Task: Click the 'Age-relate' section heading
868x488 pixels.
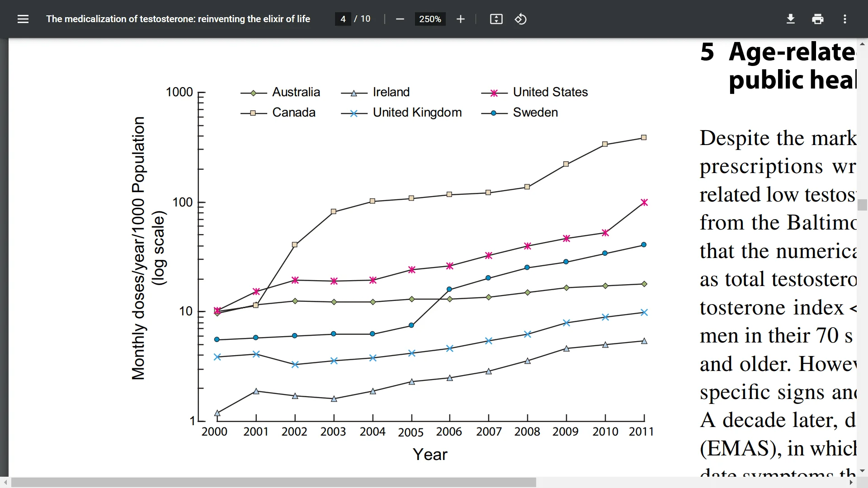Action: pos(792,52)
